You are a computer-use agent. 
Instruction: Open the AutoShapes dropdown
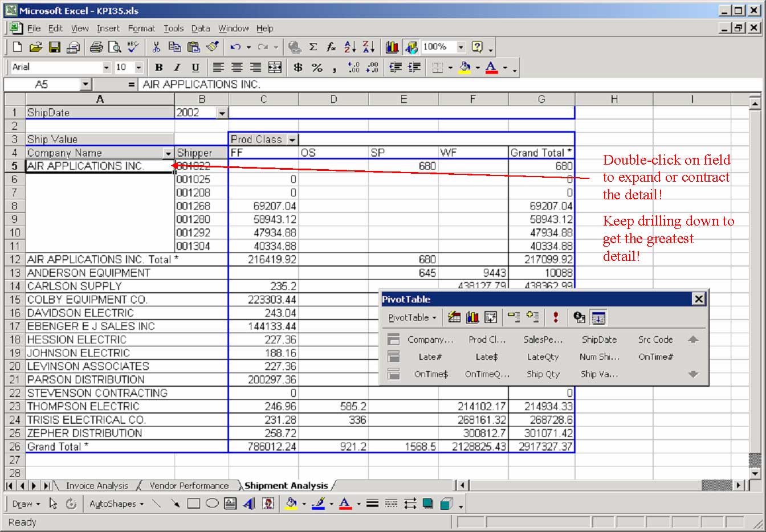[x=116, y=504]
